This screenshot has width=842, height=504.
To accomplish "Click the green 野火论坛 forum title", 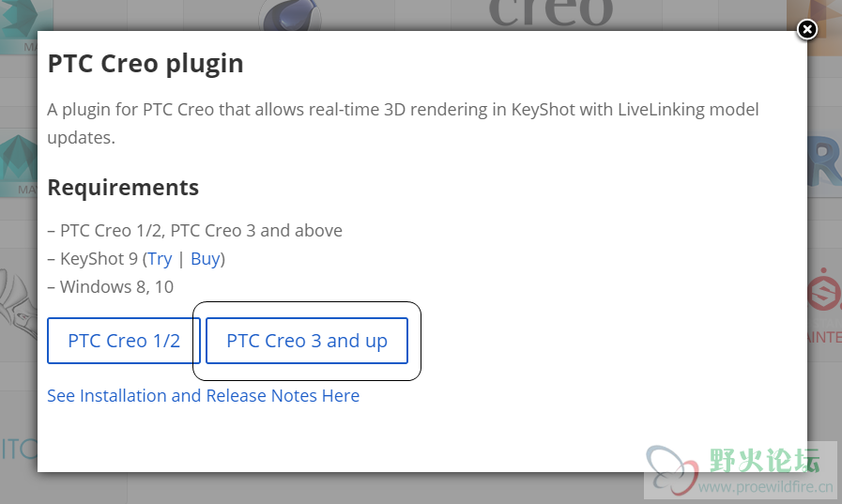I will click(x=765, y=461).
